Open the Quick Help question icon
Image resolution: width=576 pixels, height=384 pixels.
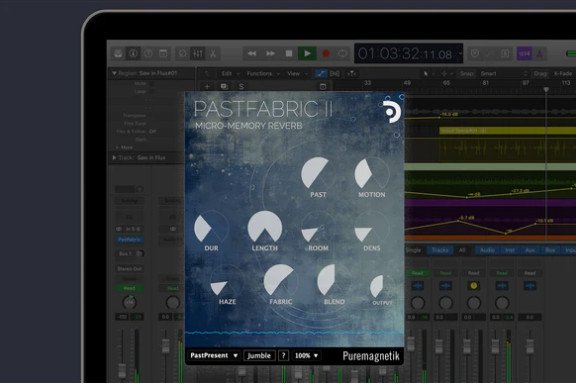(x=148, y=54)
